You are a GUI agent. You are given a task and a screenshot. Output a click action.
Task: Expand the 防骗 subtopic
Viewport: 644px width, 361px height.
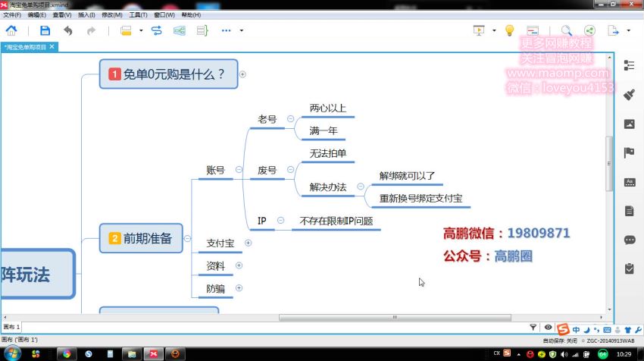click(x=239, y=288)
